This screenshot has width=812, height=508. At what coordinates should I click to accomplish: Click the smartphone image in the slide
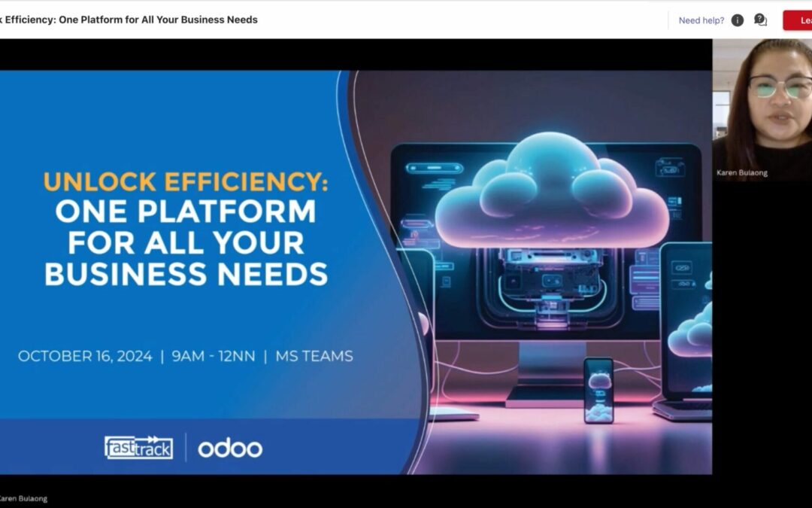pyautogui.click(x=598, y=390)
